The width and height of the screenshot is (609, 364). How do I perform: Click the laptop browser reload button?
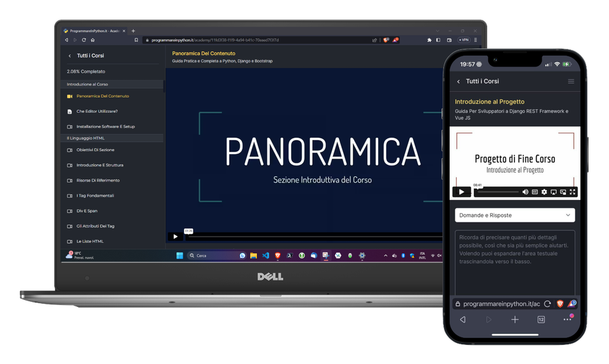(x=84, y=40)
